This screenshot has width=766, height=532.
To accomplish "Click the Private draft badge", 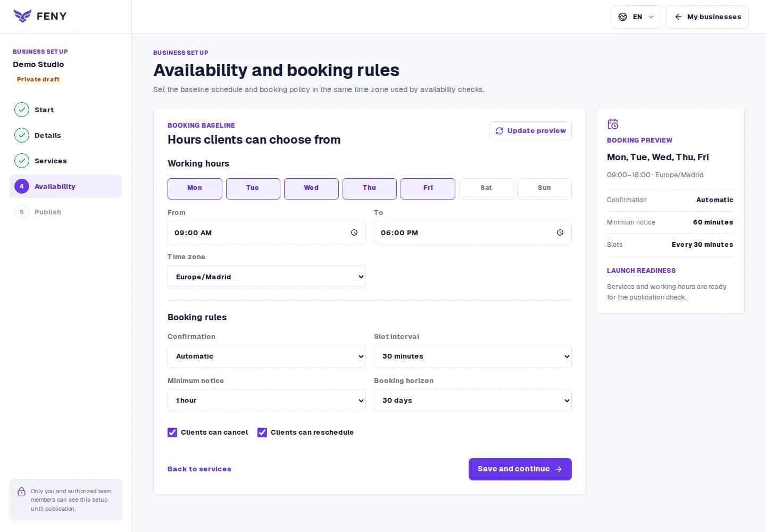I will pos(38,79).
